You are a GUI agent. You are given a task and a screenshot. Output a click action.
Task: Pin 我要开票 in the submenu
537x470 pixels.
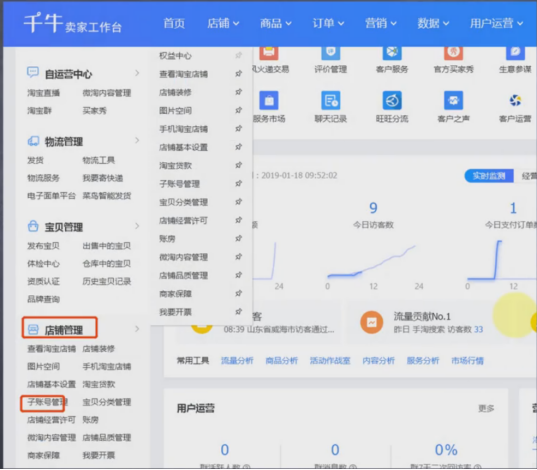pyautogui.click(x=239, y=311)
